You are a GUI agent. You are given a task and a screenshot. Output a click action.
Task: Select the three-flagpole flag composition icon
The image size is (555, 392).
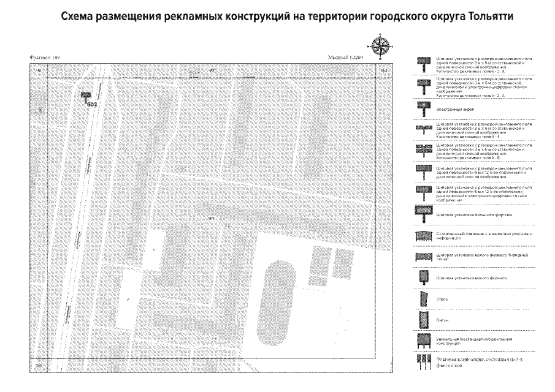423,358
